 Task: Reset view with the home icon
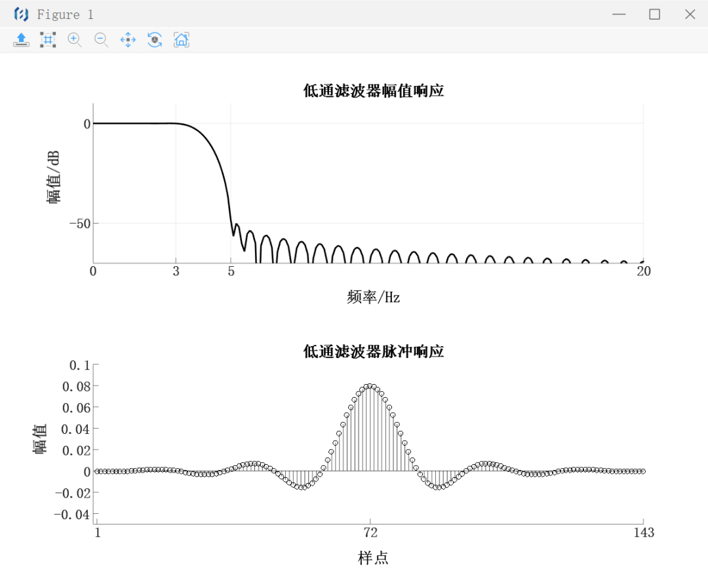(x=182, y=40)
